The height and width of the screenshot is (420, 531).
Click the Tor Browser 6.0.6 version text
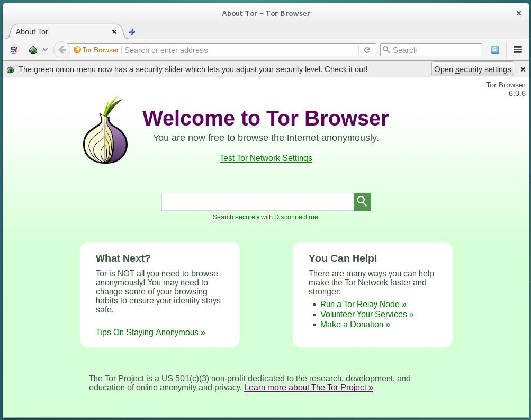506,89
